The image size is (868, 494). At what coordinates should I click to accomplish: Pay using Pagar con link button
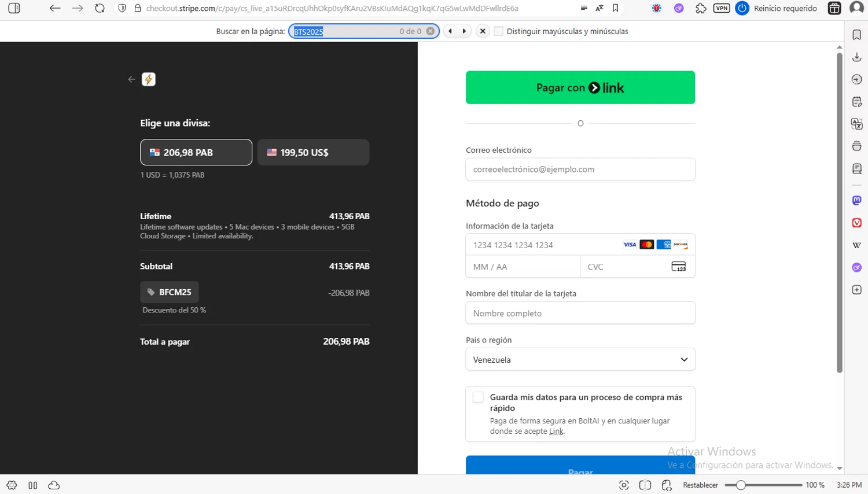click(580, 87)
